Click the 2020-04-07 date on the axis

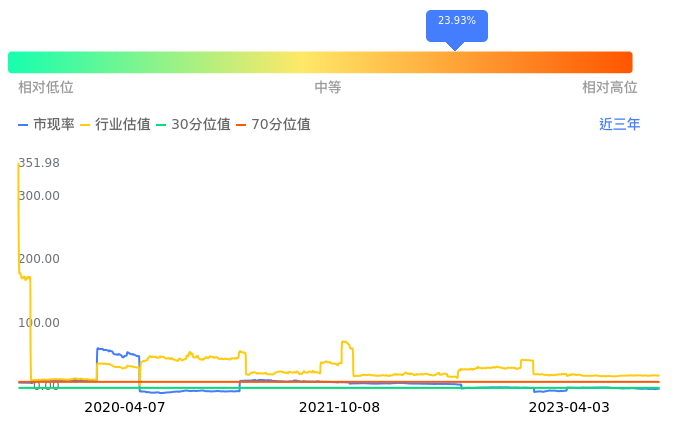pos(125,408)
